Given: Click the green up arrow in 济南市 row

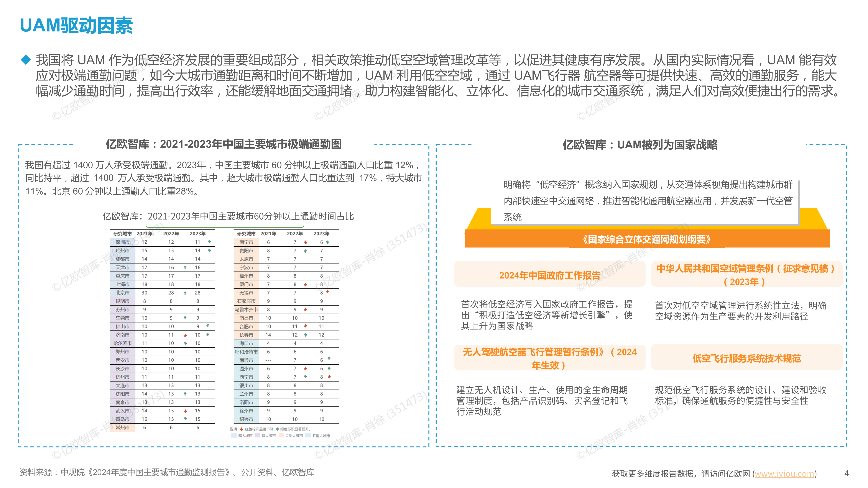Looking at the screenshot, I should click(208, 334).
